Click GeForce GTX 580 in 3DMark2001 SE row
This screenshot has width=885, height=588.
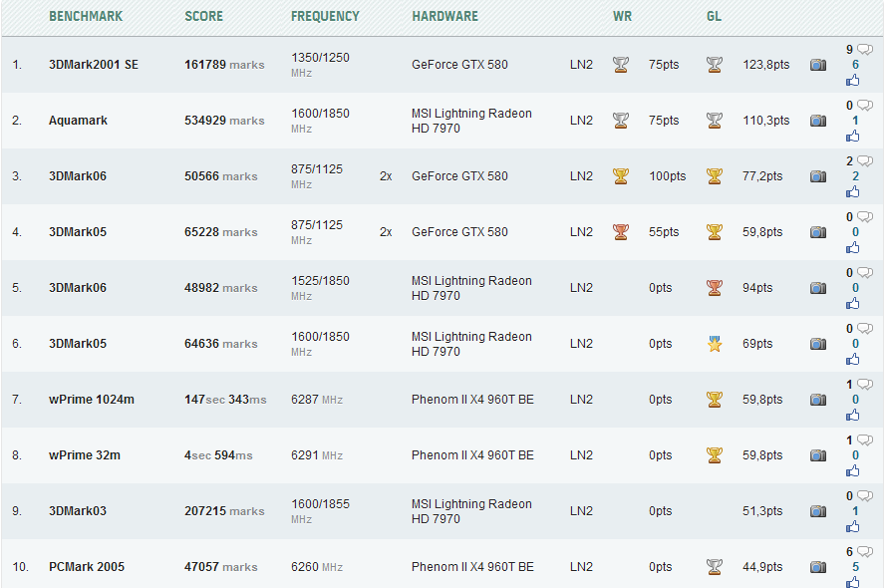tap(460, 65)
